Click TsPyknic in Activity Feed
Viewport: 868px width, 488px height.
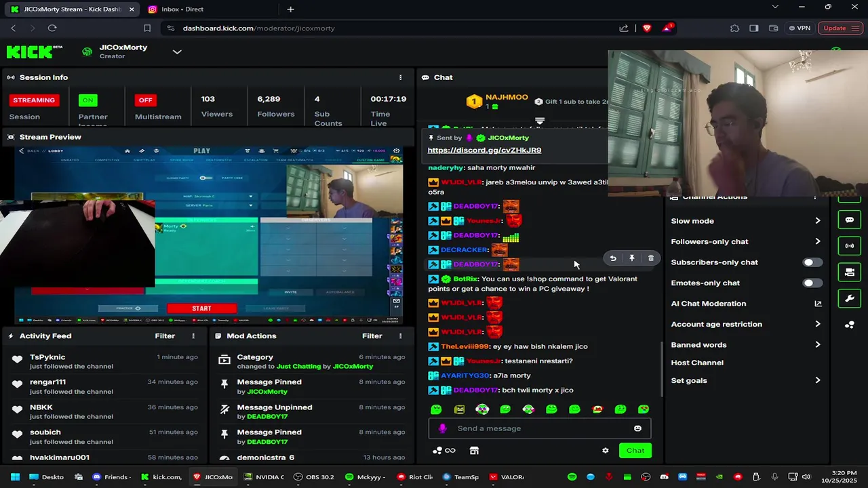47,357
